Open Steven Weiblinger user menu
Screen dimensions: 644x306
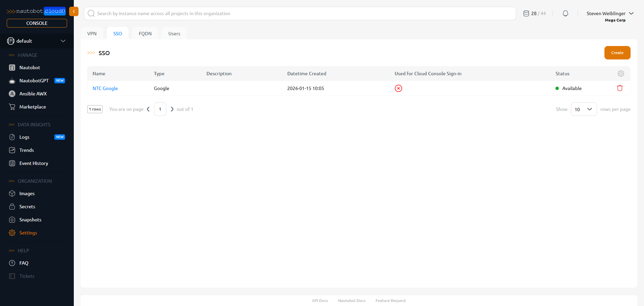click(x=610, y=13)
